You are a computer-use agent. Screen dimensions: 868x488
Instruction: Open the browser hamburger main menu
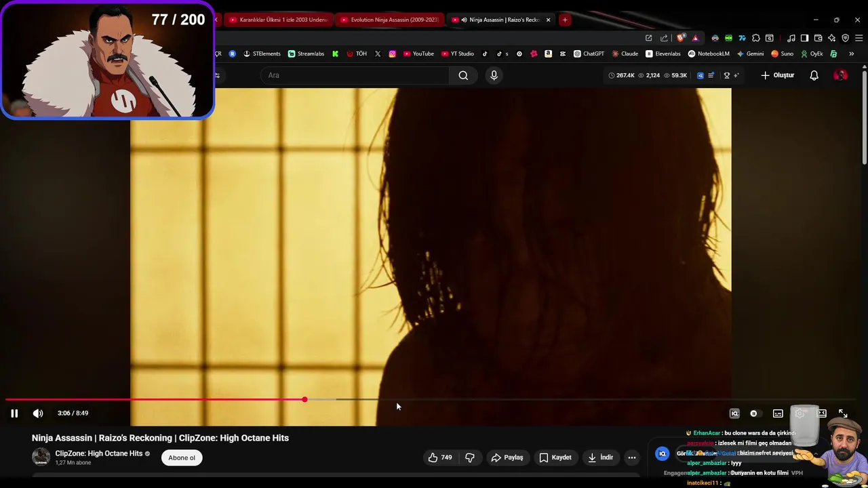(x=859, y=38)
